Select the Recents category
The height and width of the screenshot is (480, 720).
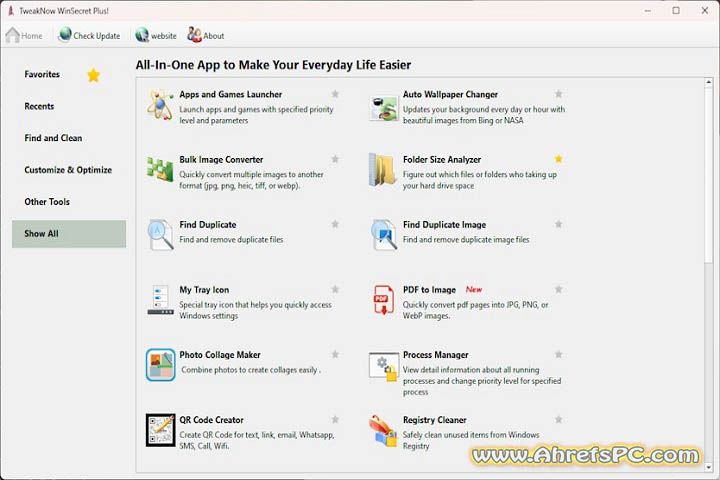click(x=39, y=107)
